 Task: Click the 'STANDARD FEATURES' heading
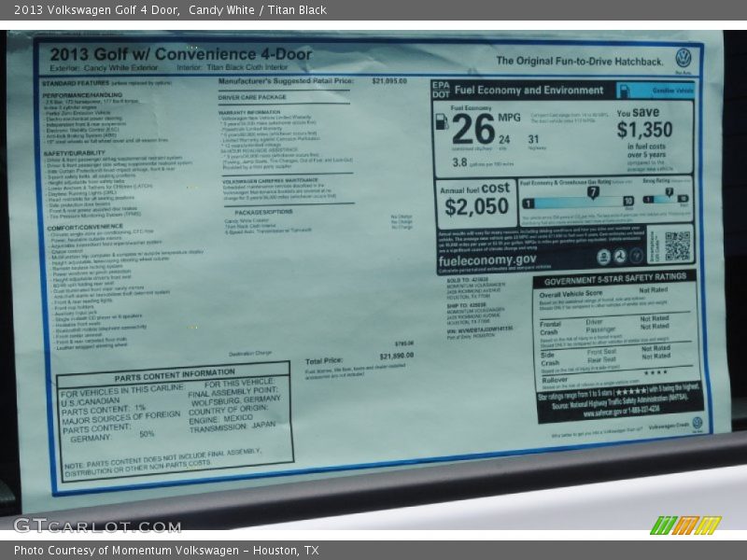[76, 83]
